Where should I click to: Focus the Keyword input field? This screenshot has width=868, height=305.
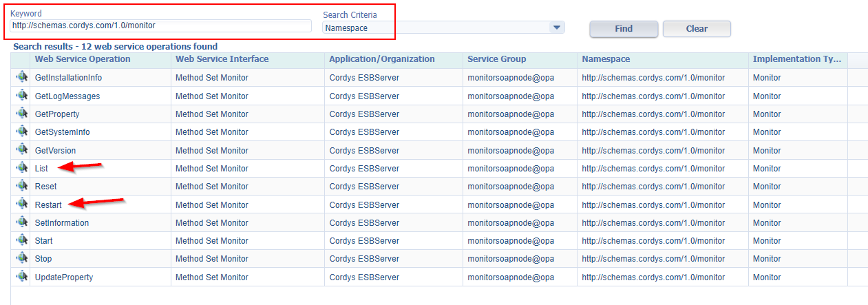pyautogui.click(x=161, y=25)
